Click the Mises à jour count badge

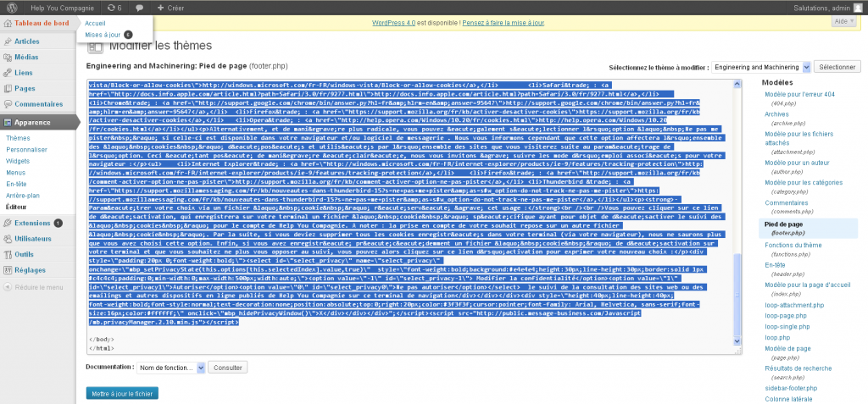128,35
